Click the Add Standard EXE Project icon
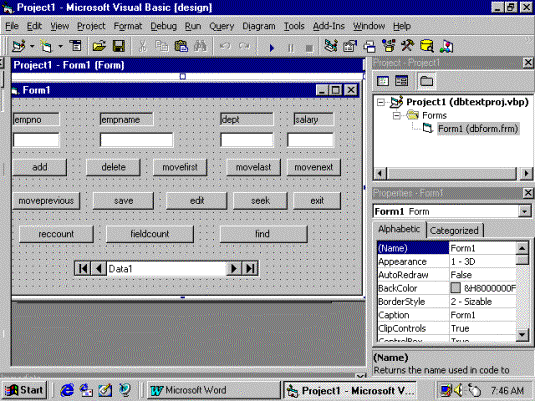Image resolution: width=535 pixels, height=401 pixels. click(x=18, y=46)
